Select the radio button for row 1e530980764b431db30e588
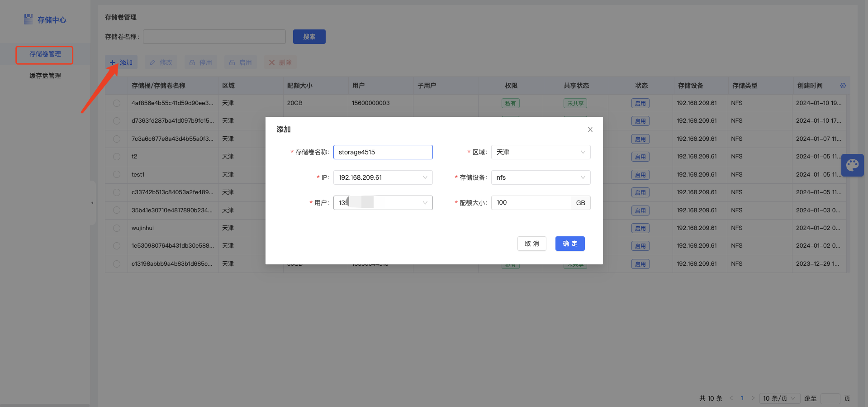 (117, 246)
